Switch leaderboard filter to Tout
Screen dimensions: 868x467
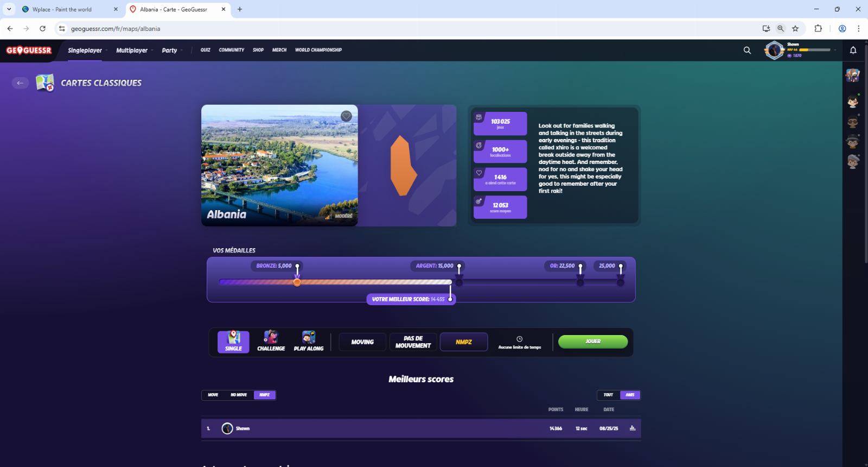[608, 395]
